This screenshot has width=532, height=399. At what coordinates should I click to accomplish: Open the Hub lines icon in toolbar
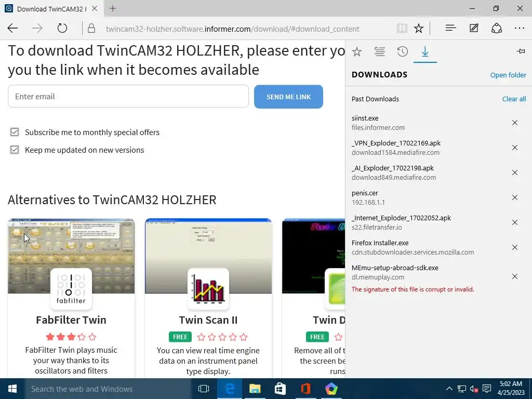click(450, 28)
